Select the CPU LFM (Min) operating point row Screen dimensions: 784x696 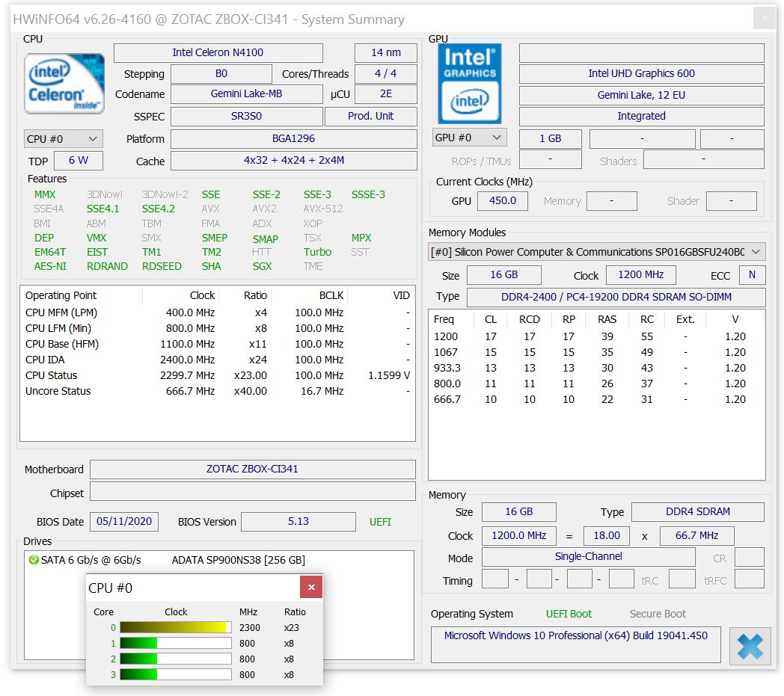pos(218,328)
